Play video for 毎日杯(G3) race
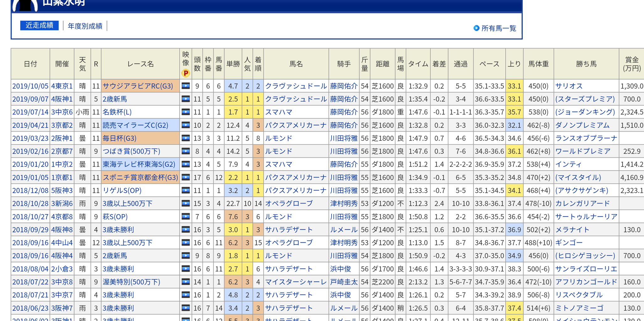 point(185,138)
